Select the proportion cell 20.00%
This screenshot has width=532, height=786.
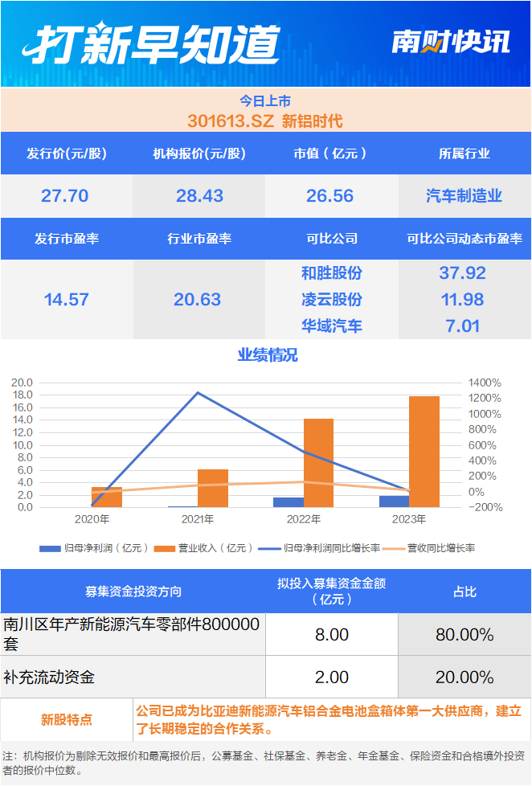pyautogui.click(x=464, y=678)
